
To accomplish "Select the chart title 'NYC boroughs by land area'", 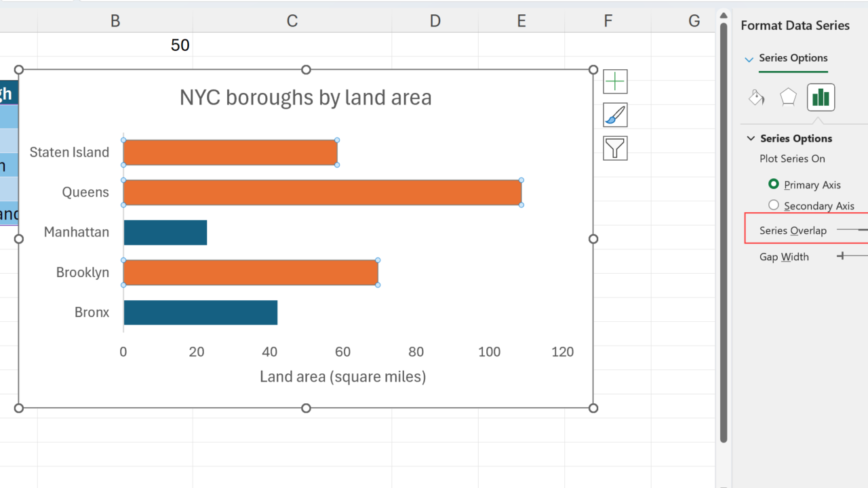I will pos(305,98).
